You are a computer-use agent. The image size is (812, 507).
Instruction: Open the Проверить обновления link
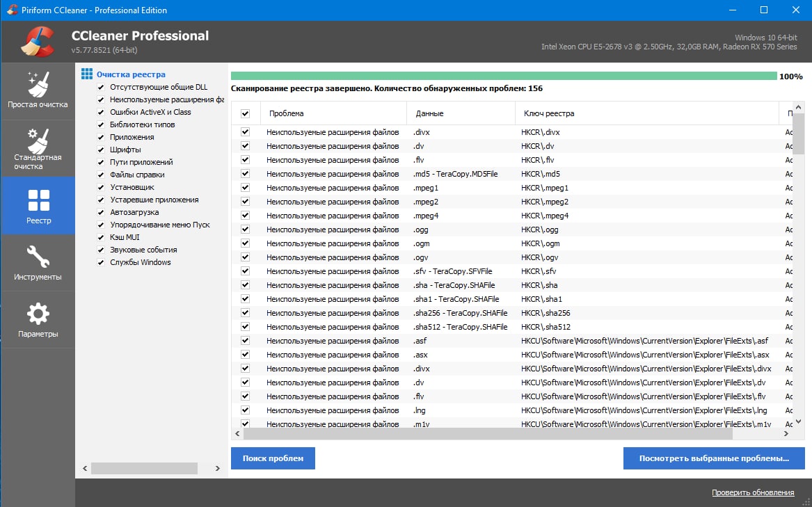point(753,492)
